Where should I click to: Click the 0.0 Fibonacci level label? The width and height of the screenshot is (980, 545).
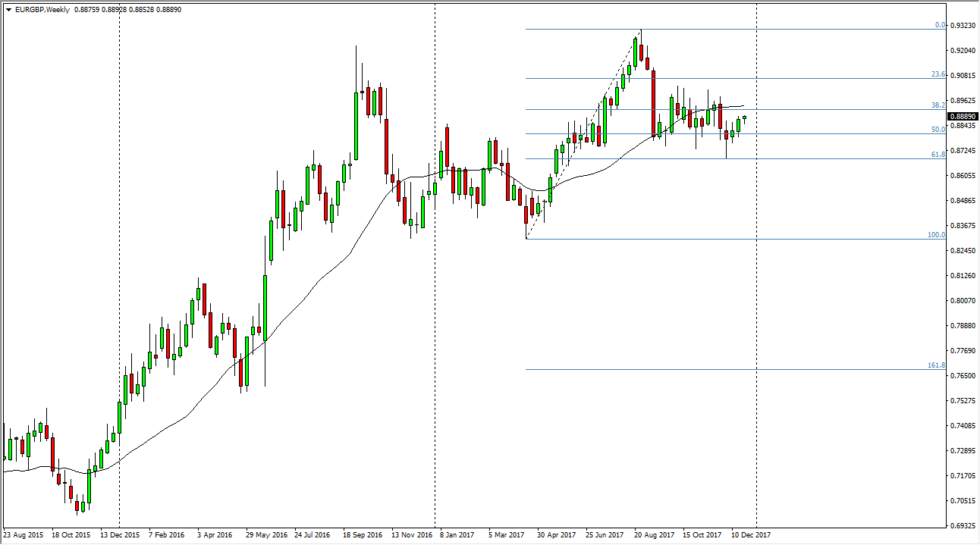[x=939, y=25]
